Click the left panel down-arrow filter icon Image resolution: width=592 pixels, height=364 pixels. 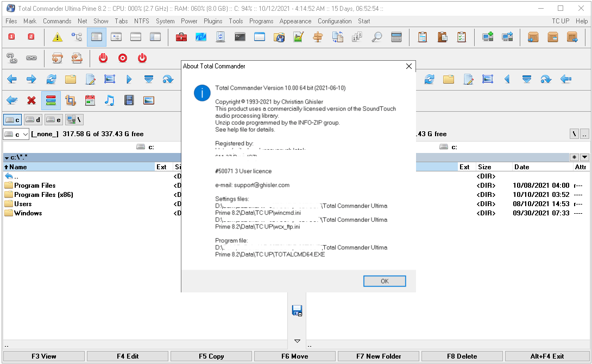point(148,79)
